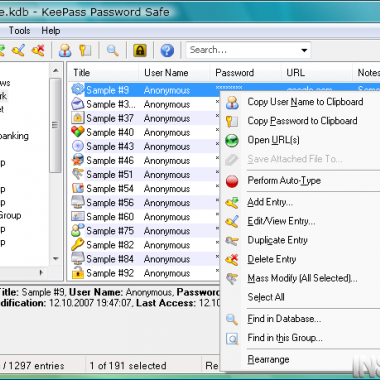Viewport: 380px width, 380px height.
Task: Select entry titled Sample #46
Action: pyautogui.click(x=110, y=160)
